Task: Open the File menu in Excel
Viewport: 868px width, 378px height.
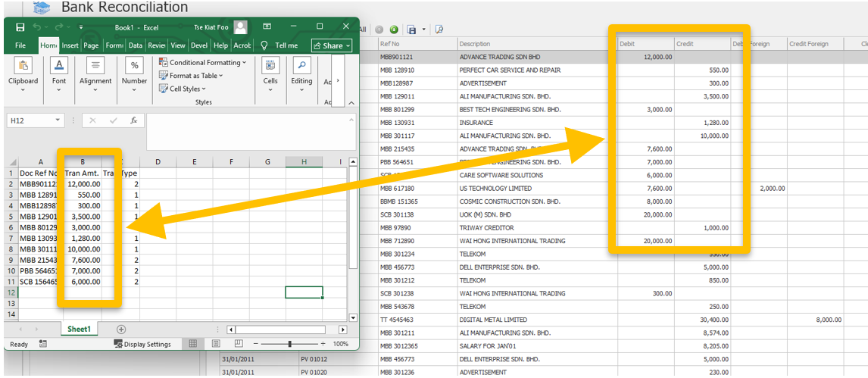Action: [20, 45]
